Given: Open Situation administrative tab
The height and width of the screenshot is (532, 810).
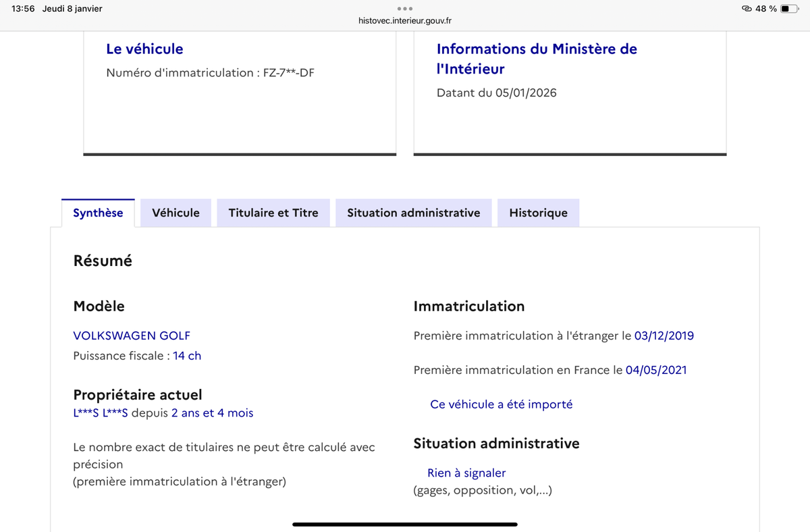Looking at the screenshot, I should pos(413,213).
